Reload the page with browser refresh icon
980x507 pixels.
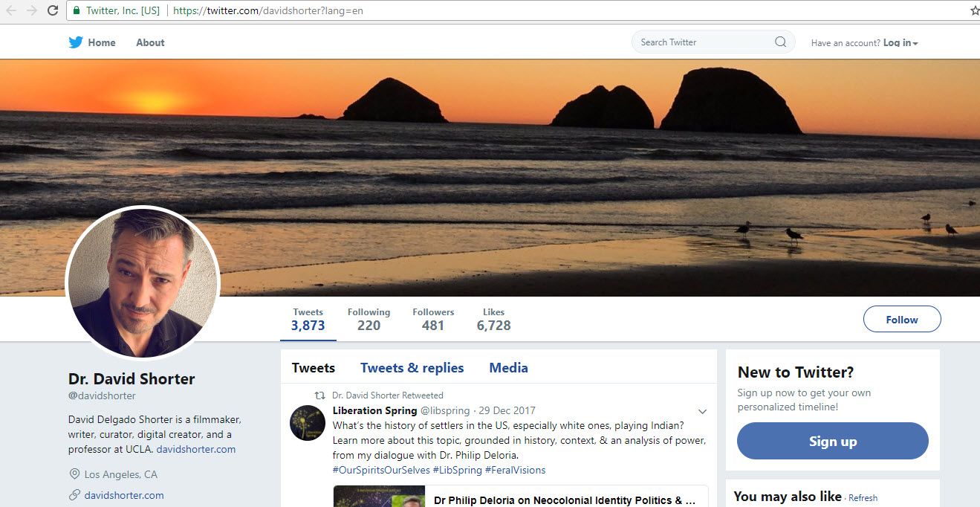tap(53, 10)
